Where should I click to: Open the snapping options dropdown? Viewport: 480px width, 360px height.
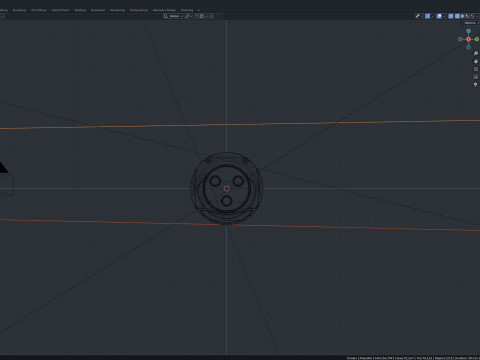[x=203, y=16]
